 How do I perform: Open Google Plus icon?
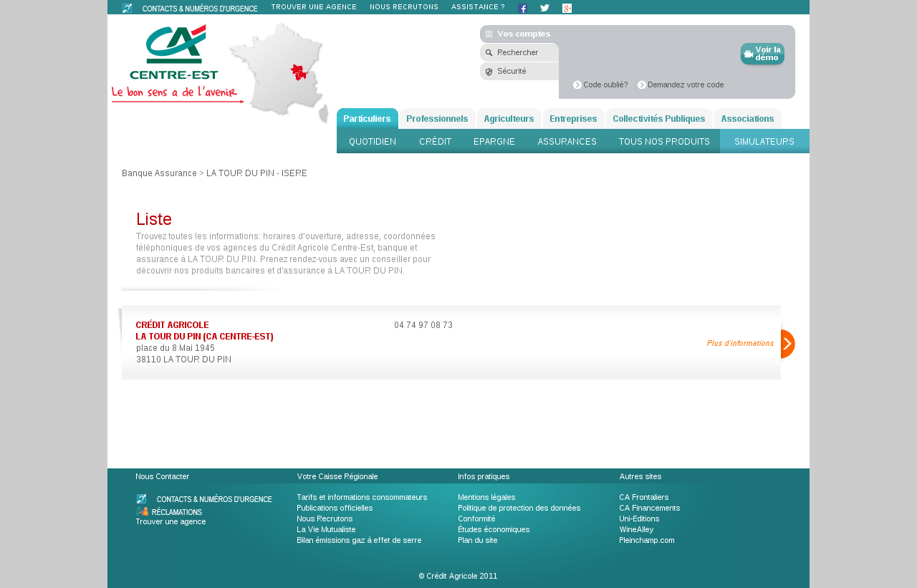pyautogui.click(x=567, y=9)
